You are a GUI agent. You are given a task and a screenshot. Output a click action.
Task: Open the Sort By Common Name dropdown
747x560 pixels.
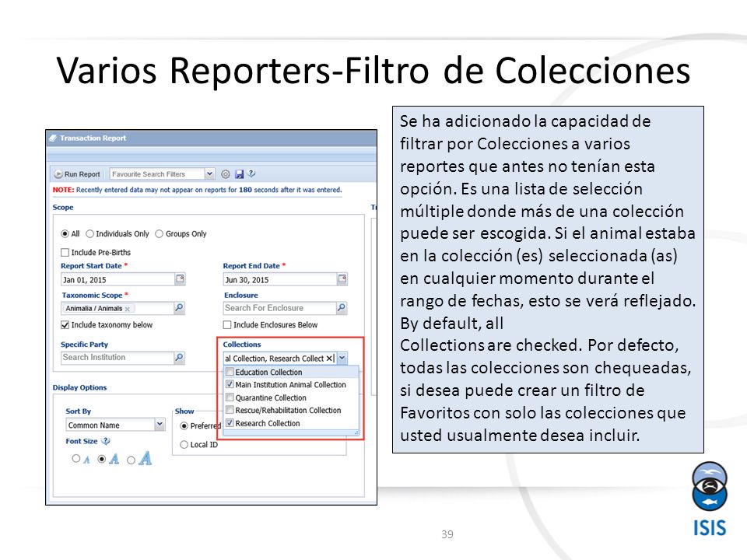pos(160,425)
